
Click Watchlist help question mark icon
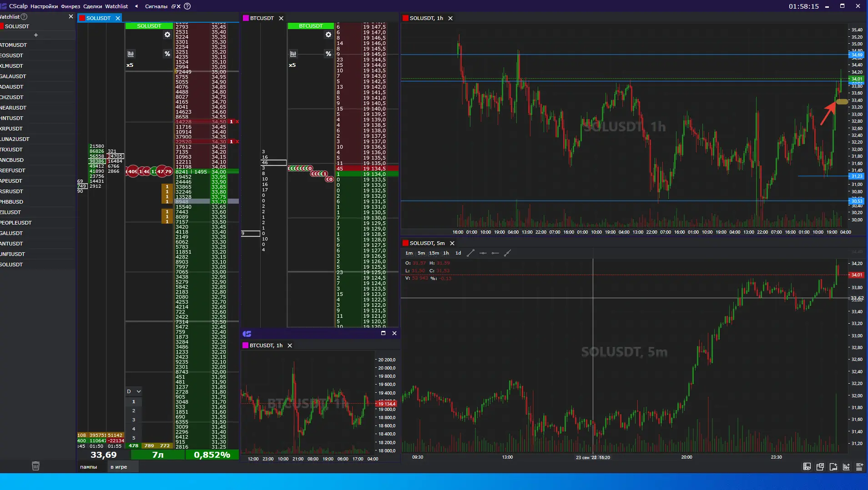point(24,17)
